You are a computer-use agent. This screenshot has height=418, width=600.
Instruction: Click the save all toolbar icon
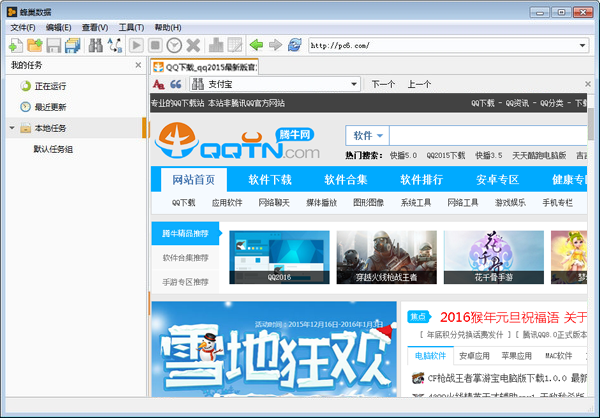click(73, 46)
